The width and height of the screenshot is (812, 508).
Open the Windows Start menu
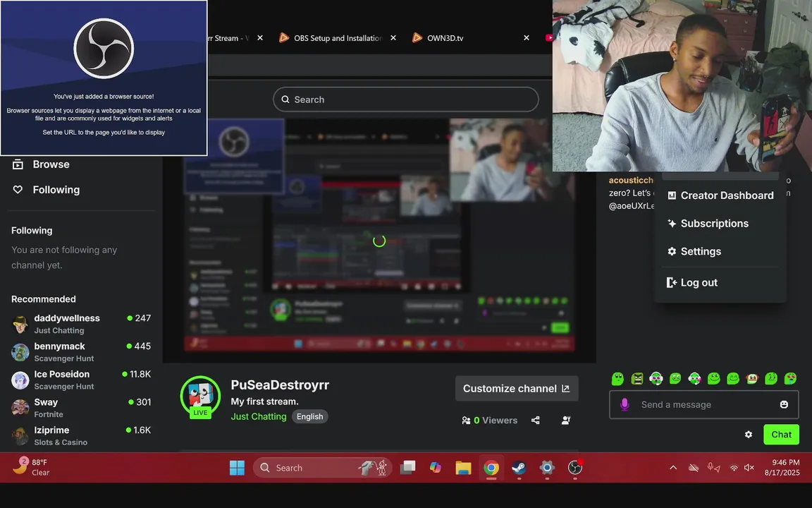(237, 468)
